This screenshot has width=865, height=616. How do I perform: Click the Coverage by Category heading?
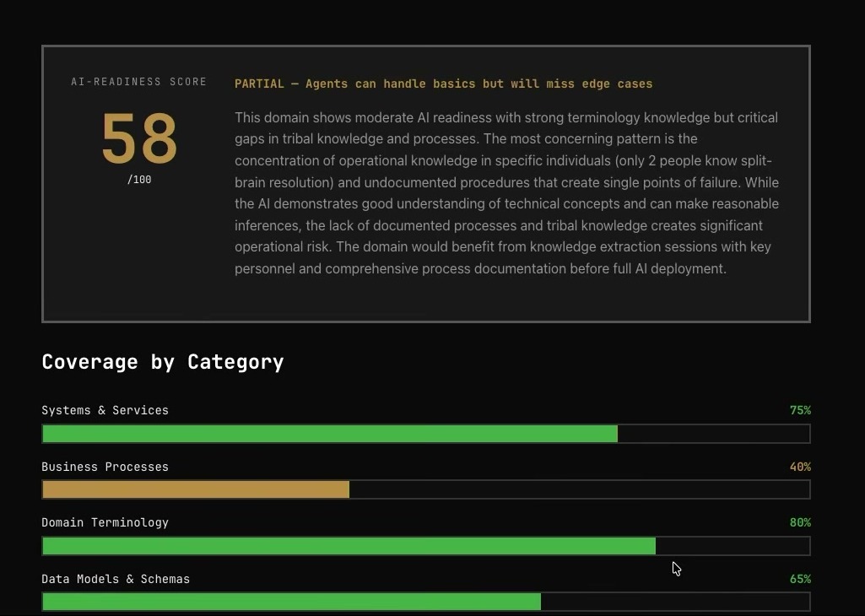(163, 362)
